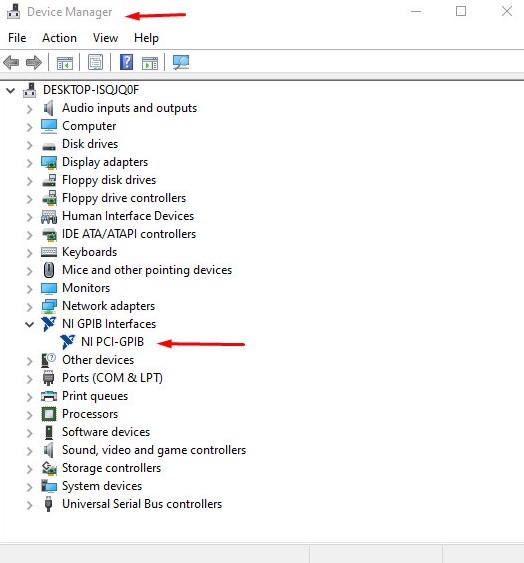Click the Print queues printer icon
The image size is (524, 563).
click(48, 396)
